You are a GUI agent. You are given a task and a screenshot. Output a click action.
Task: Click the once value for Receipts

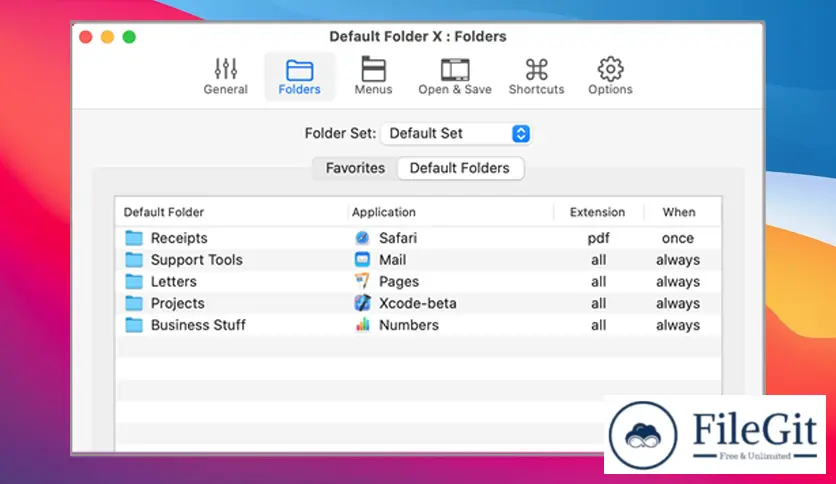[x=678, y=238]
